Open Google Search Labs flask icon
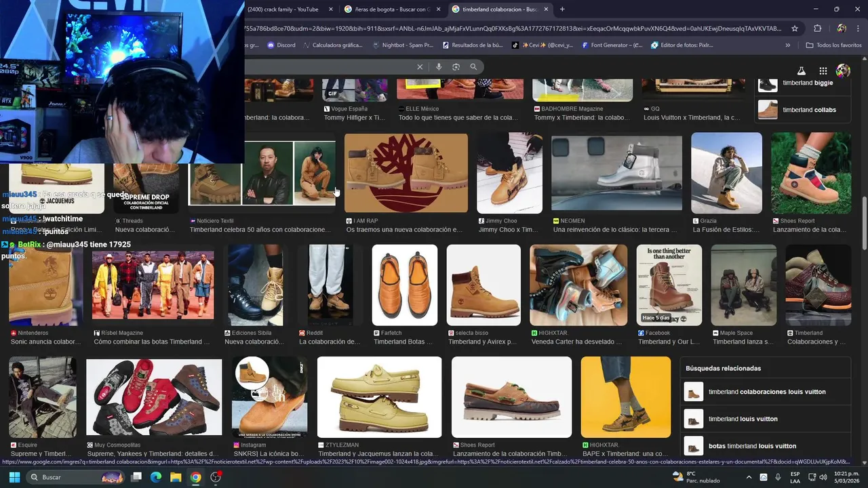The width and height of the screenshot is (868, 488). click(x=801, y=70)
